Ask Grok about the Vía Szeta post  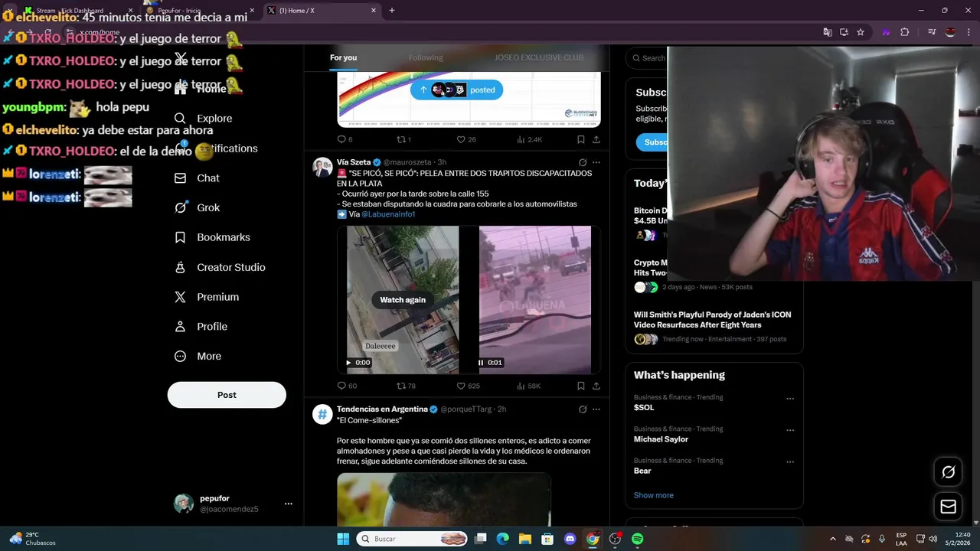point(583,162)
